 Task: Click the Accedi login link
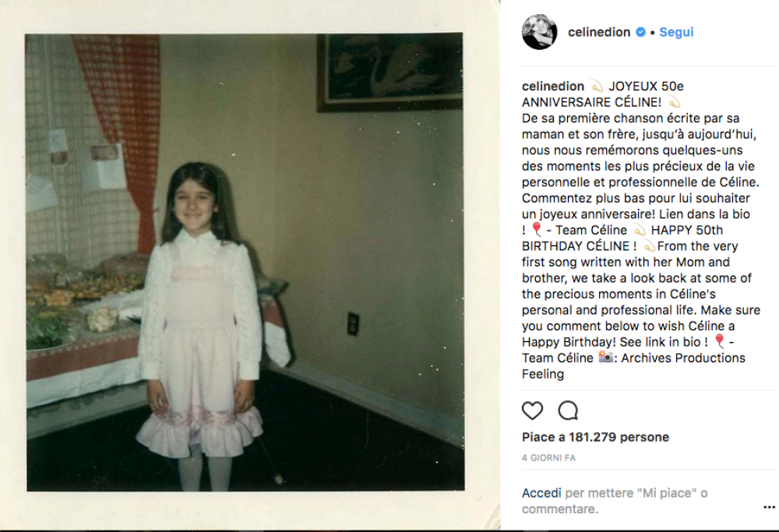click(541, 493)
